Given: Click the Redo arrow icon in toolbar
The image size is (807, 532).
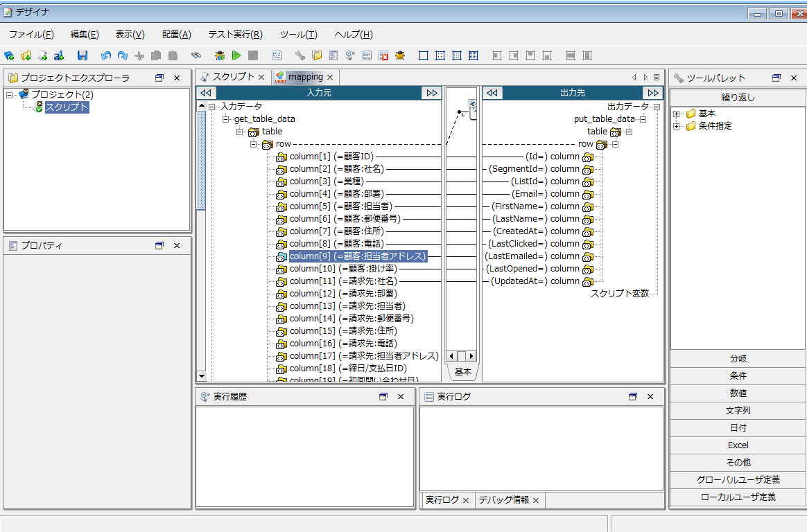Looking at the screenshot, I should pos(122,55).
